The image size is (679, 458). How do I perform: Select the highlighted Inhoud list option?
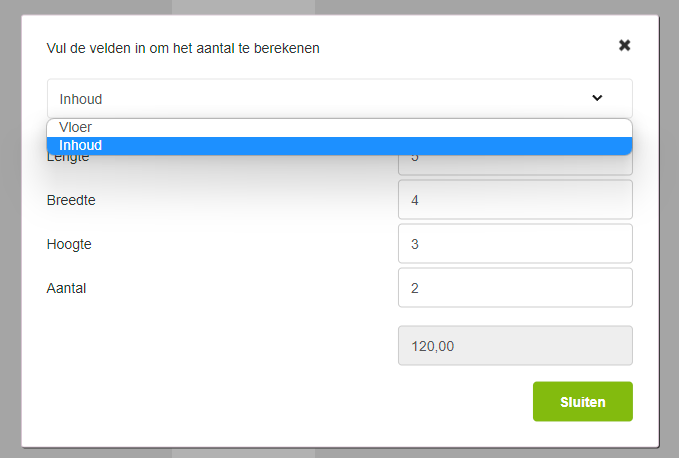pos(81,146)
